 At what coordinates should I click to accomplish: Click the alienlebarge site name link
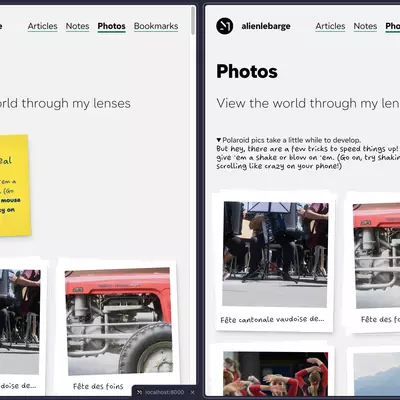coord(266,26)
